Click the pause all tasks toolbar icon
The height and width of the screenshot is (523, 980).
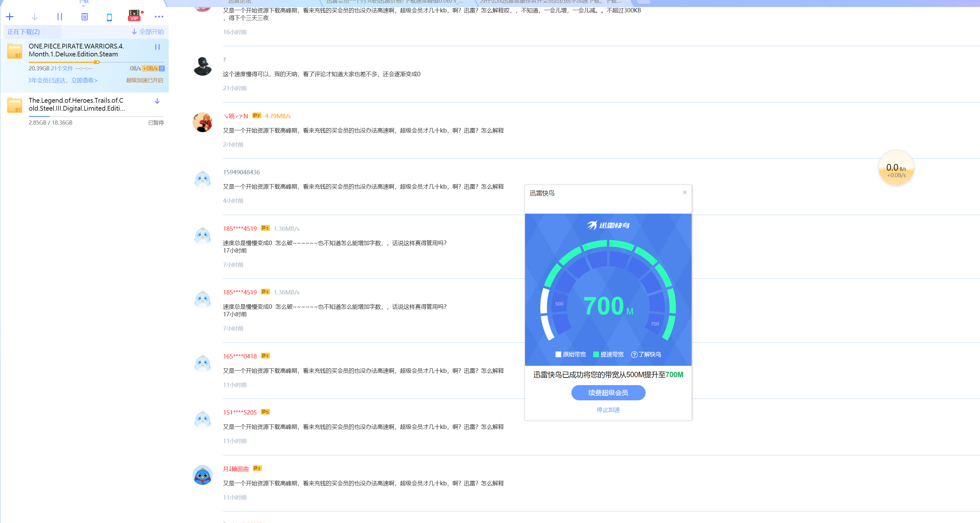59,17
